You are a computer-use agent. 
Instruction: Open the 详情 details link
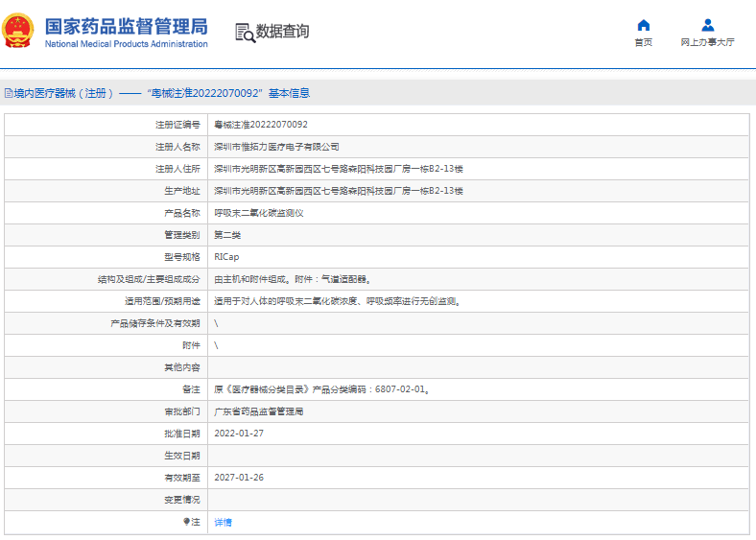pos(223,522)
